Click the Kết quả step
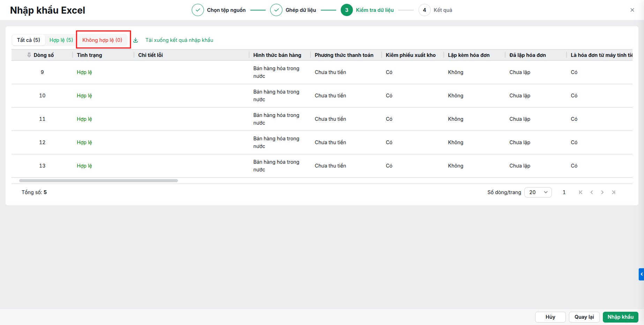Viewport: 644px width, 325px height. (435, 10)
